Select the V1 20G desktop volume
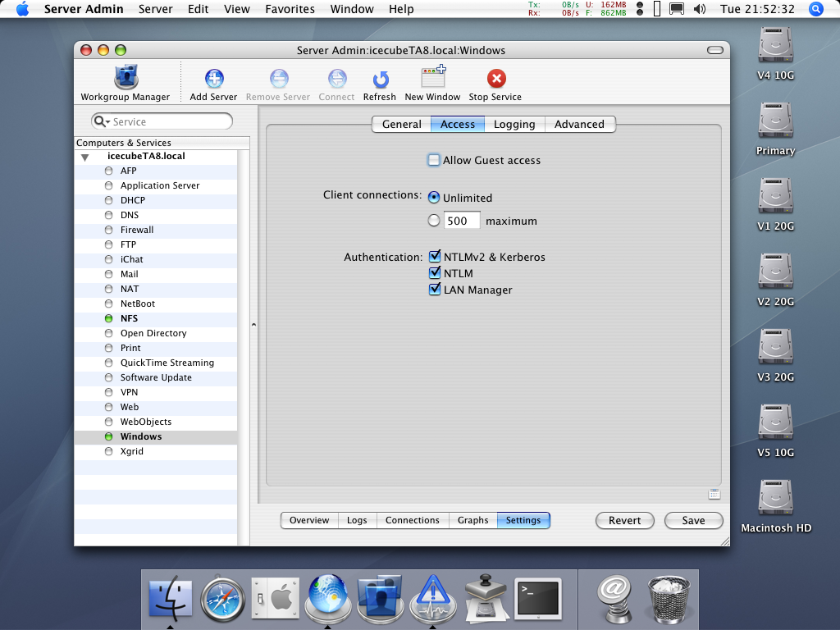 [776, 197]
